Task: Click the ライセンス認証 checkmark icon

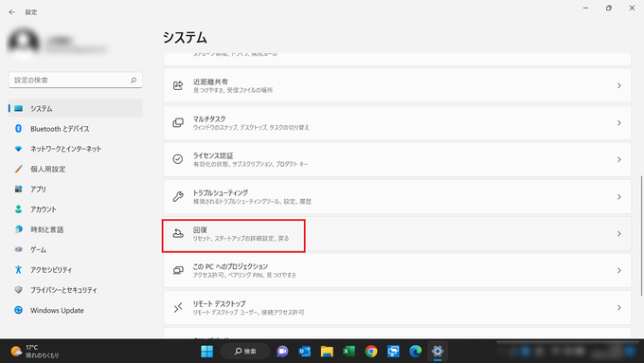Action: (x=178, y=159)
